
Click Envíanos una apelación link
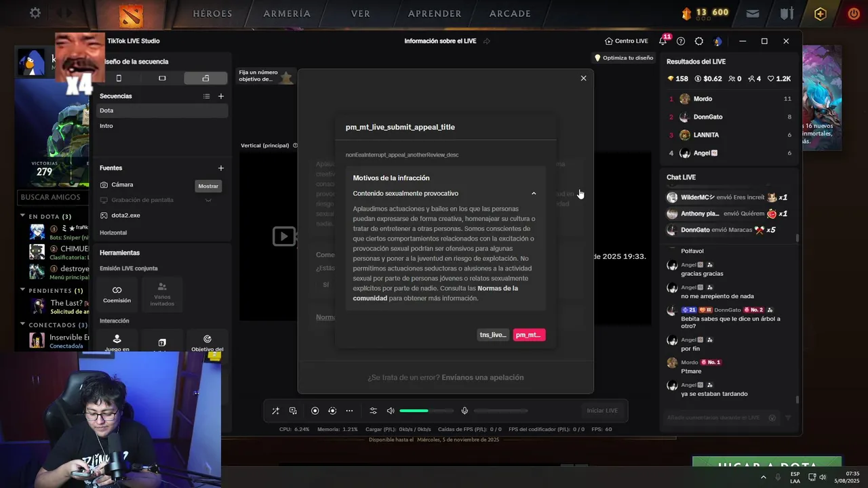[x=483, y=378]
